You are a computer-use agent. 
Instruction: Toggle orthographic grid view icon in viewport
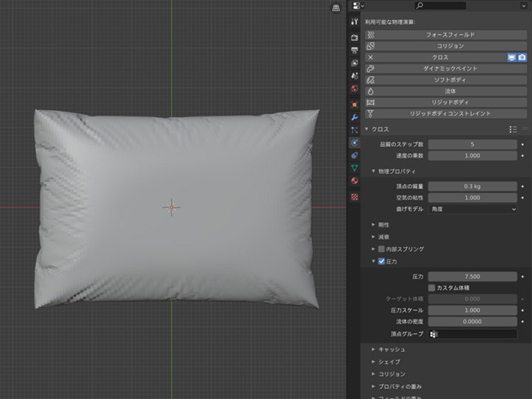336,8
